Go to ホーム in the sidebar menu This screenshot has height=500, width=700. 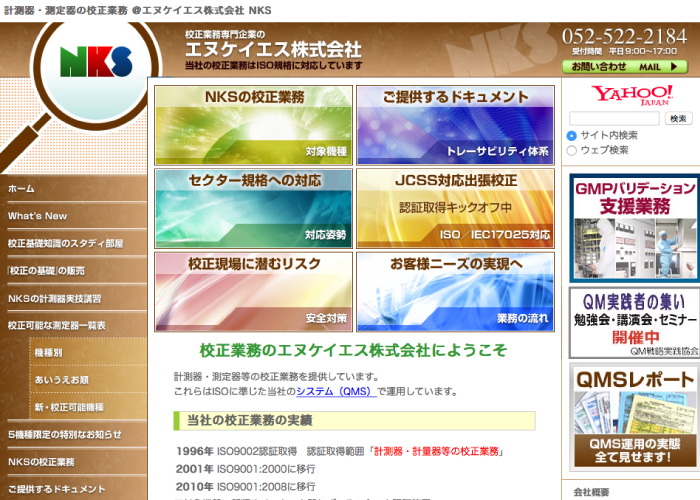click(x=22, y=188)
